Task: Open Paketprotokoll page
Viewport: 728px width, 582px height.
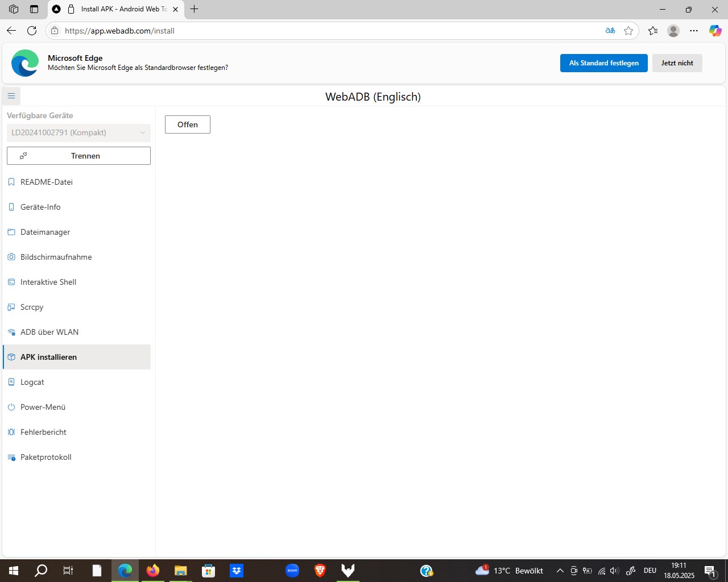Action: click(x=77, y=457)
